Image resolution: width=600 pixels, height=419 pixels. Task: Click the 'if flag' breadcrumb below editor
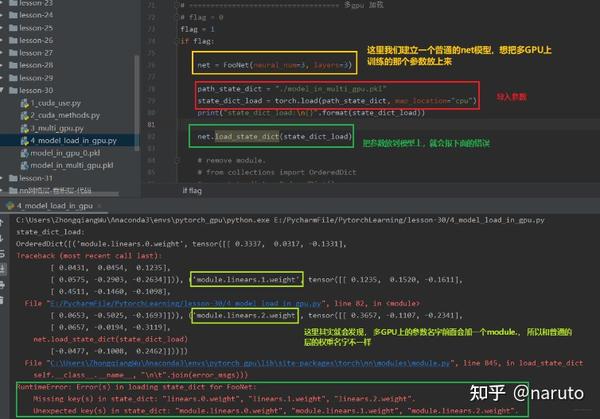point(192,191)
